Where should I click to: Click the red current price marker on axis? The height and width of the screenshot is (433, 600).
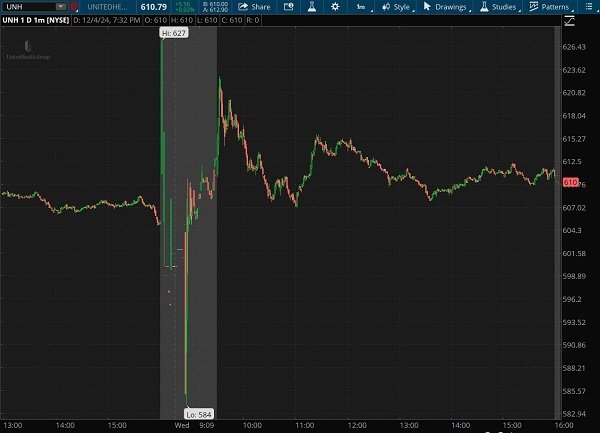coord(571,182)
